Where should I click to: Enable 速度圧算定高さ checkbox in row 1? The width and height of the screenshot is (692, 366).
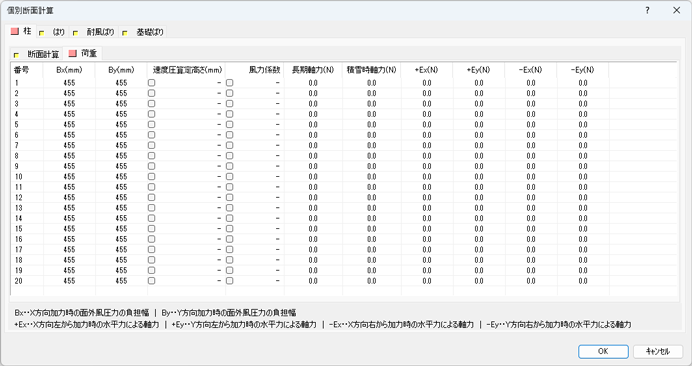[x=151, y=83]
